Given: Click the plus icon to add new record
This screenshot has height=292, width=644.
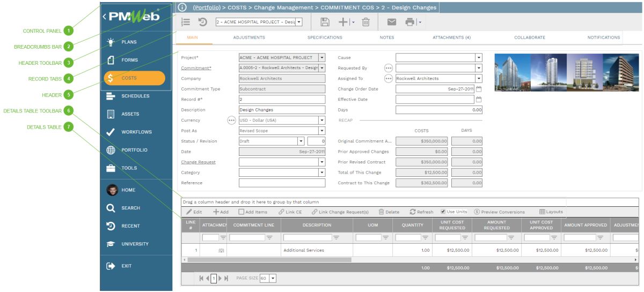Looking at the screenshot, I should [x=343, y=22].
